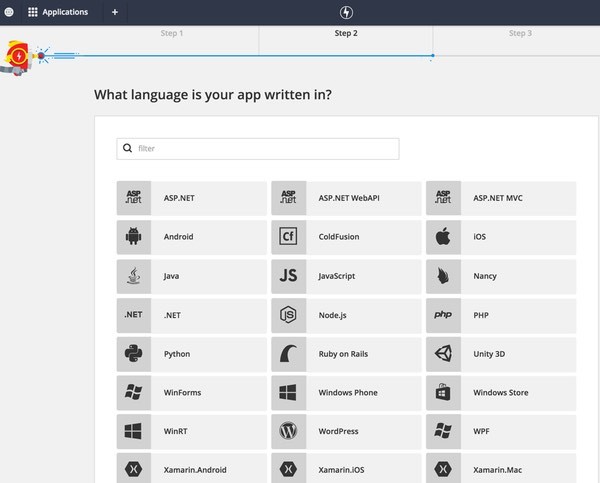The image size is (600, 483).
Task: Select the Windows Store label
Action: point(501,393)
